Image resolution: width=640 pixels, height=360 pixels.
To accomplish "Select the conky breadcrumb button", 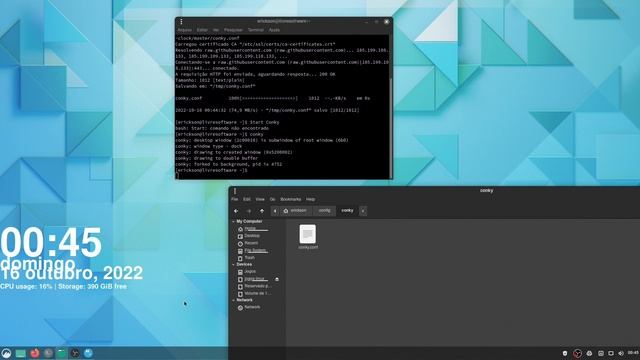I will pyautogui.click(x=347, y=211).
